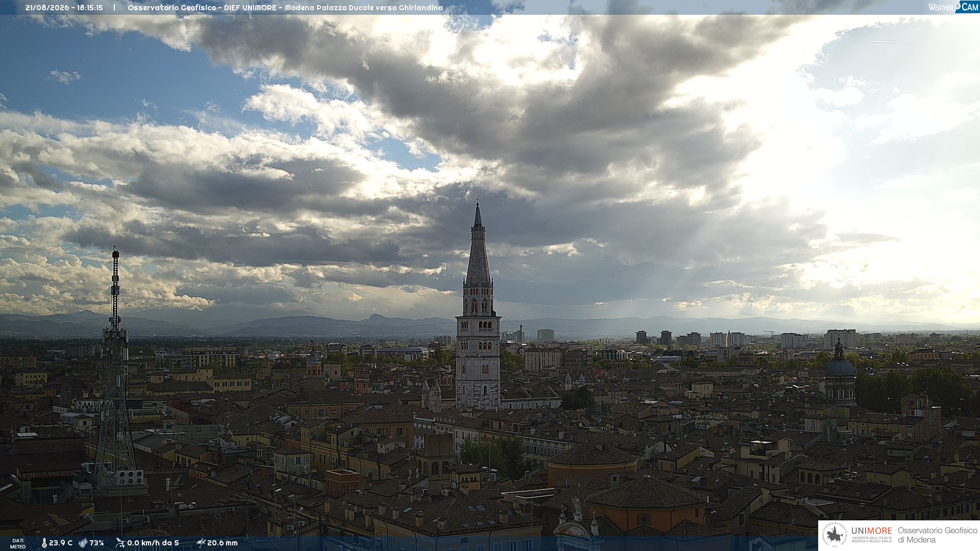Click the UNIMORE university seal emblem

coord(835,536)
